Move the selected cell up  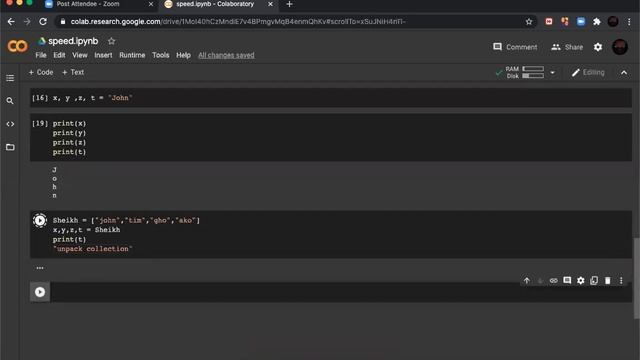click(x=527, y=280)
